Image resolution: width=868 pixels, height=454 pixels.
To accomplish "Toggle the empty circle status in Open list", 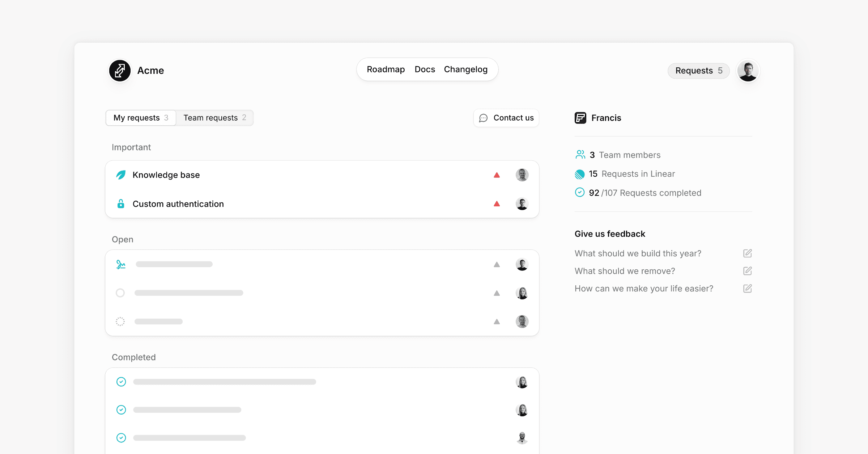I will [120, 293].
